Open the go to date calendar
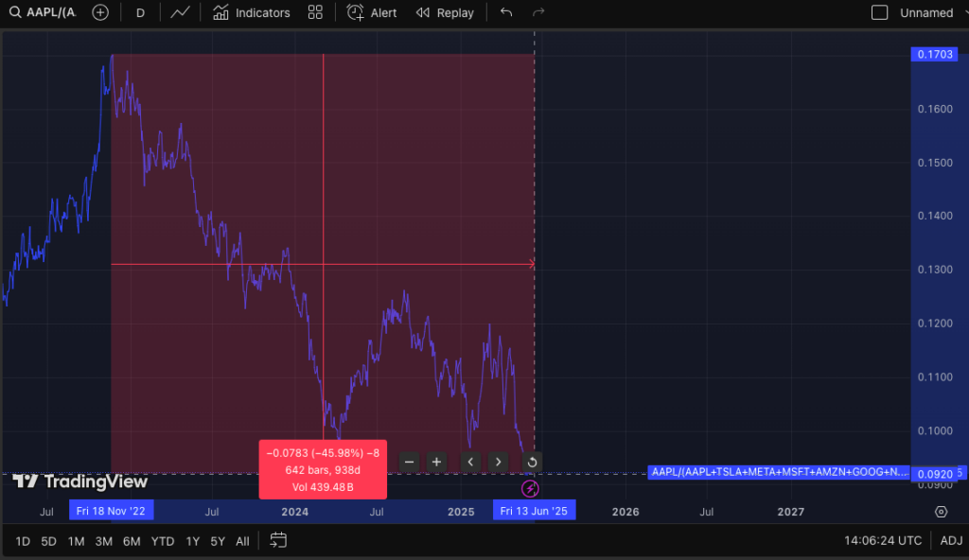 [x=278, y=541]
